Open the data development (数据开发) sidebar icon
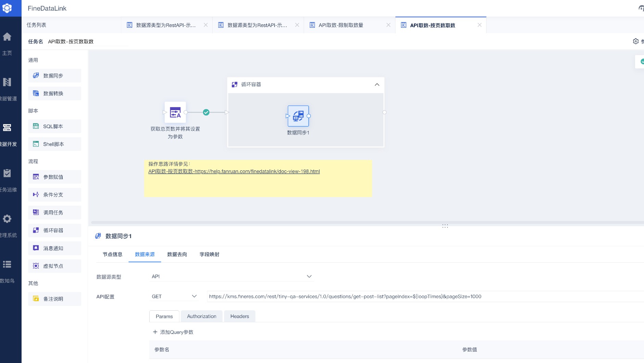The image size is (644, 363). click(7, 128)
